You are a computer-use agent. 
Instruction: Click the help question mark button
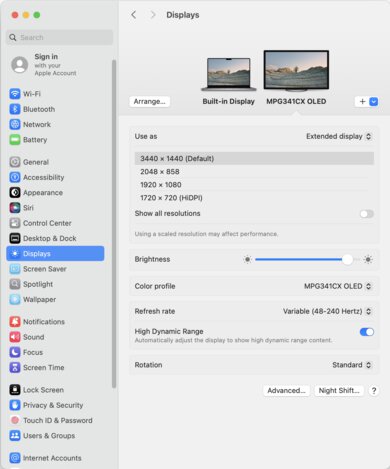pyautogui.click(x=374, y=391)
